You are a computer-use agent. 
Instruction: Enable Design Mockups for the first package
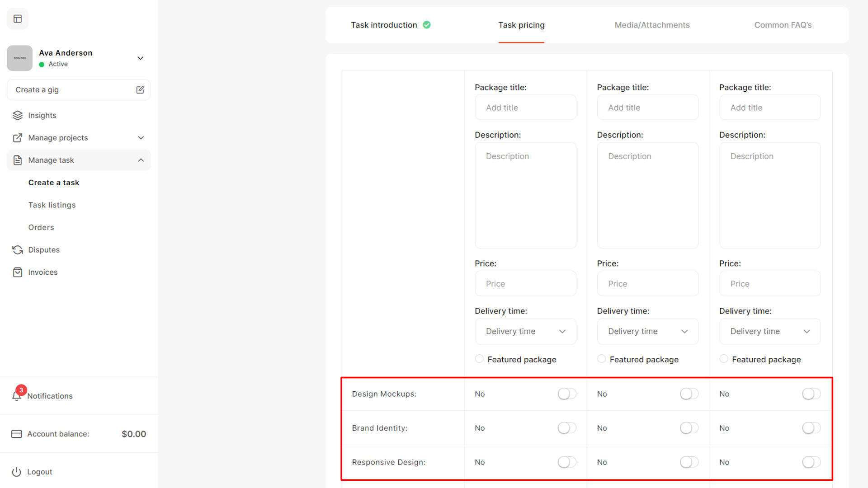pyautogui.click(x=566, y=394)
